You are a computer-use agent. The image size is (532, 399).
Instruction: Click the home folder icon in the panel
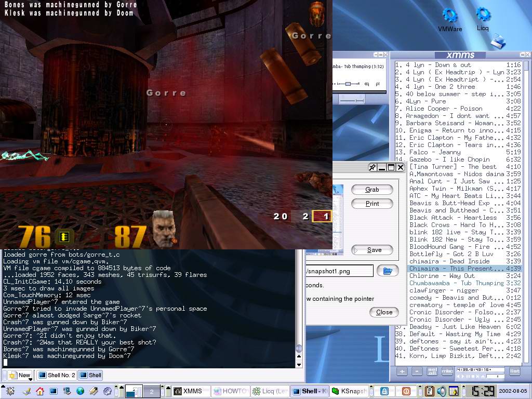[39, 391]
